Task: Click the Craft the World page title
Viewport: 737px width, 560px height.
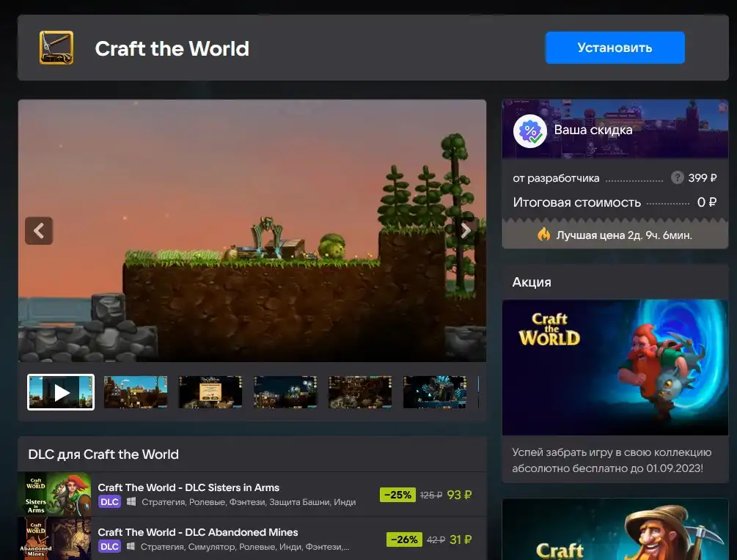Action: [172, 48]
